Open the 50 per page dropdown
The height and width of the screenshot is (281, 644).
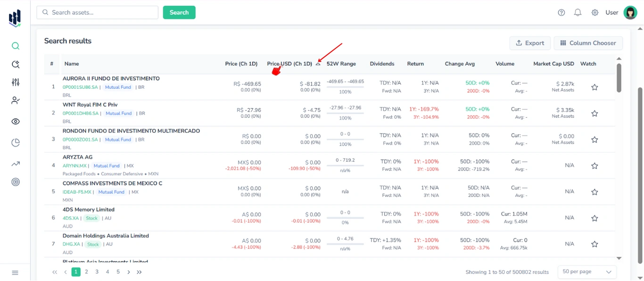click(x=586, y=272)
